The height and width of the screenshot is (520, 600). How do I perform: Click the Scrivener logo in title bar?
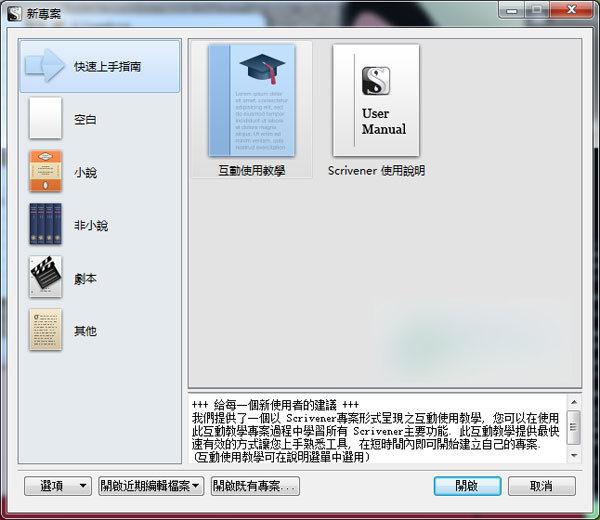coord(13,12)
